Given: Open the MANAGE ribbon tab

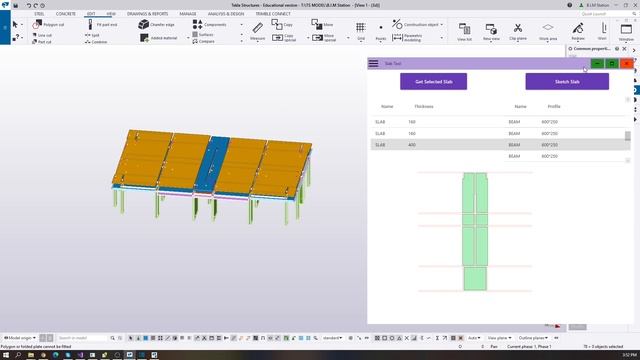Looking at the screenshot, I should (x=188, y=14).
